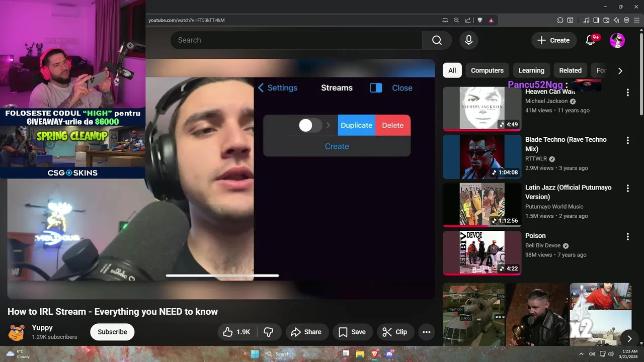
Task: Click the YouTube search magnifier button
Action: (x=437, y=40)
